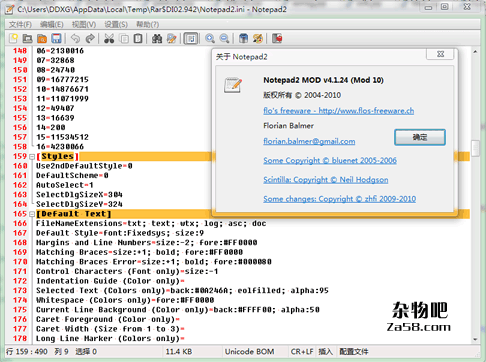Click the 列 9 column status entry

[61, 352]
